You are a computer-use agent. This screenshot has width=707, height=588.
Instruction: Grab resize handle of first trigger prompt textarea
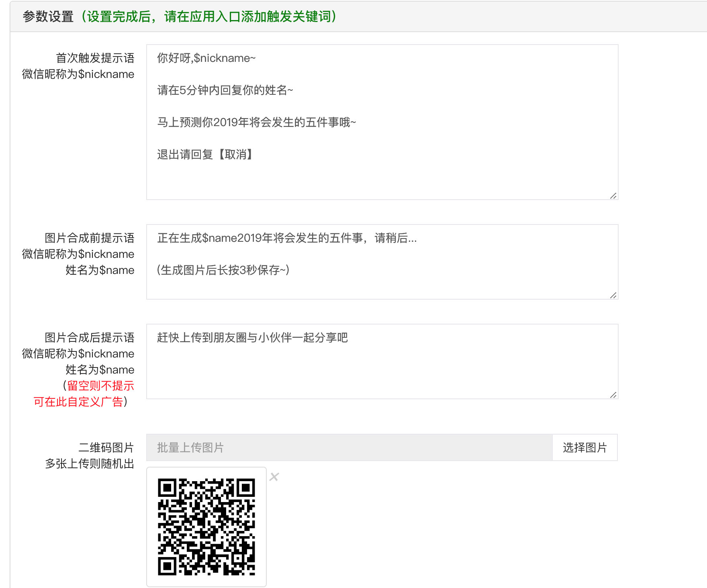coord(613,196)
